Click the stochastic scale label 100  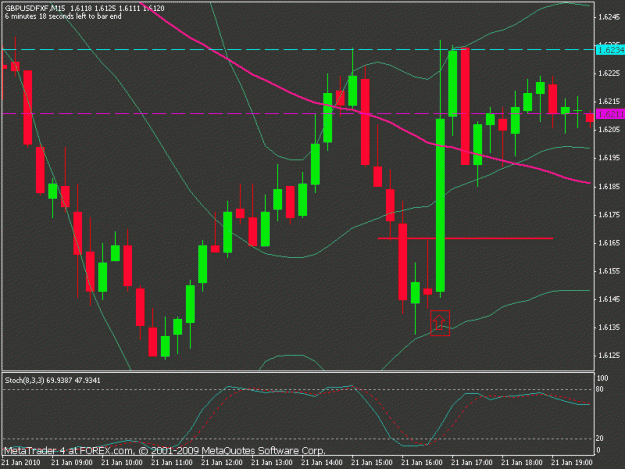coord(602,378)
